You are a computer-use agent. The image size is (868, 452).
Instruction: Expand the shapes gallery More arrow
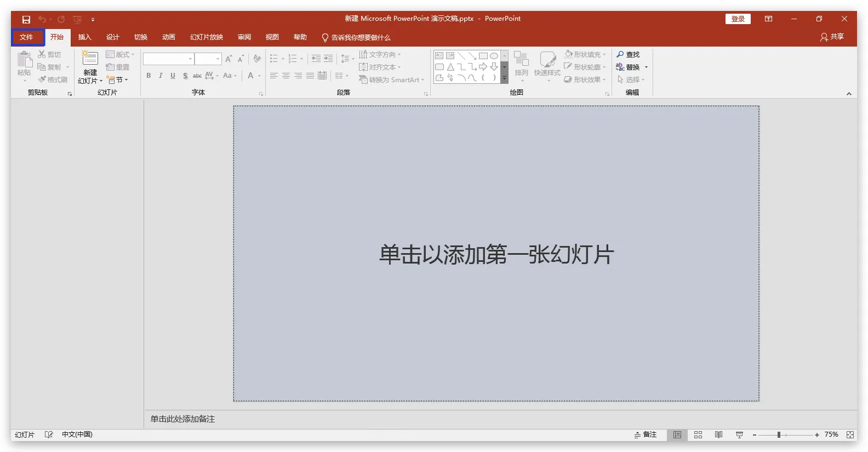pyautogui.click(x=504, y=79)
